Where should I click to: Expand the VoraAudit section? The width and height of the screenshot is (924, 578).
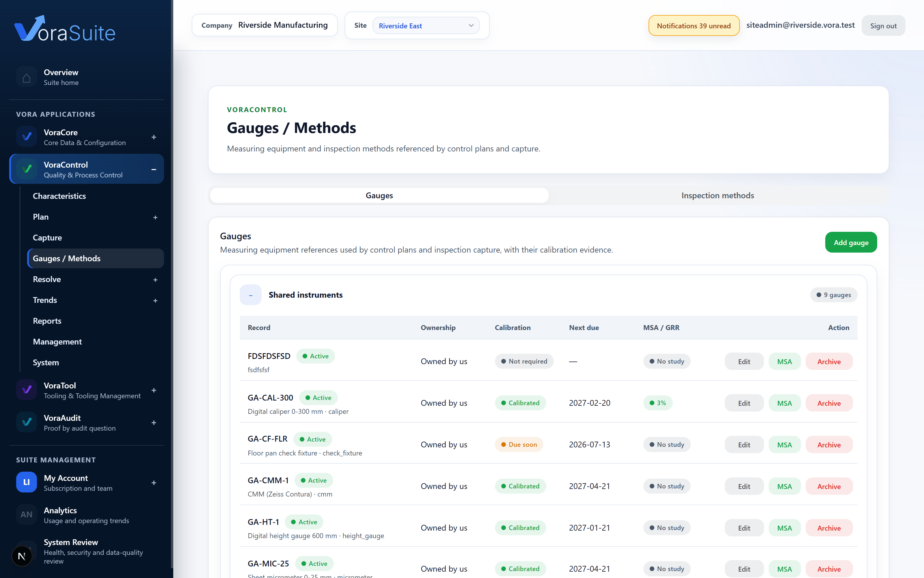(x=154, y=423)
